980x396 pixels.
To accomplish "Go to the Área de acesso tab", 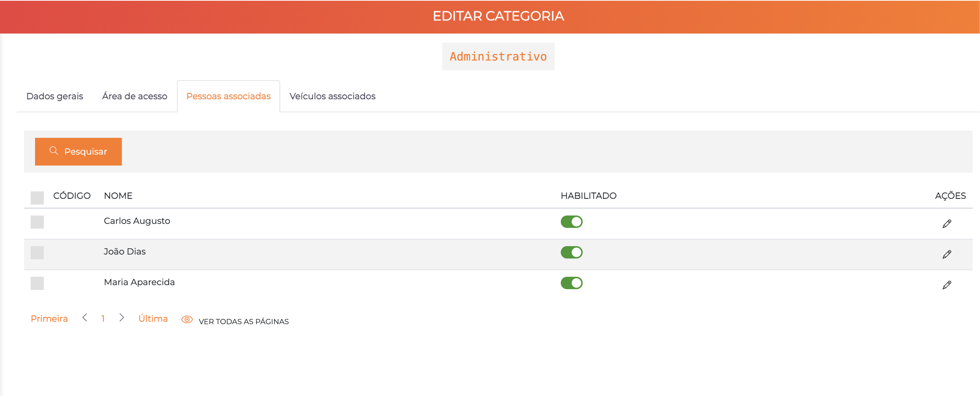I will point(134,96).
